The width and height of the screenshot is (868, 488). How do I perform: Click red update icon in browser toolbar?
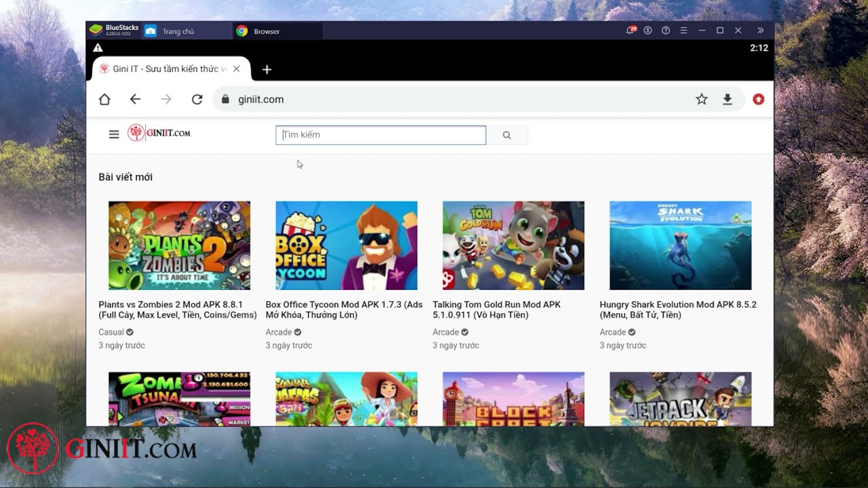pos(759,100)
